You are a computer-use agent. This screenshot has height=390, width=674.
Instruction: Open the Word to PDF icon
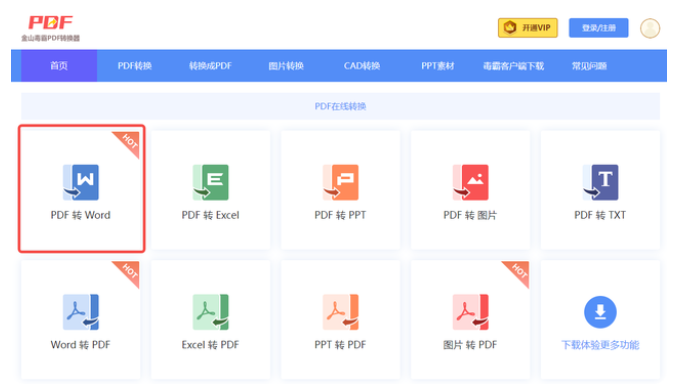[81, 312]
